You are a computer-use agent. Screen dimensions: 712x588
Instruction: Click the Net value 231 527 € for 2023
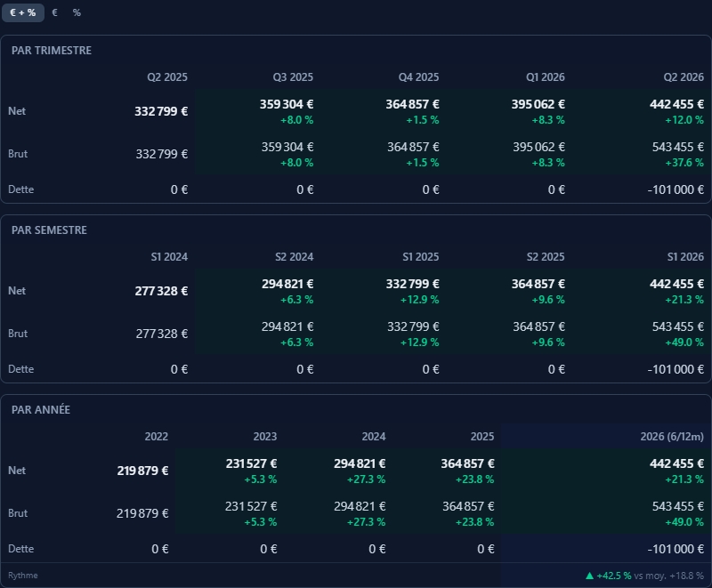251,463
